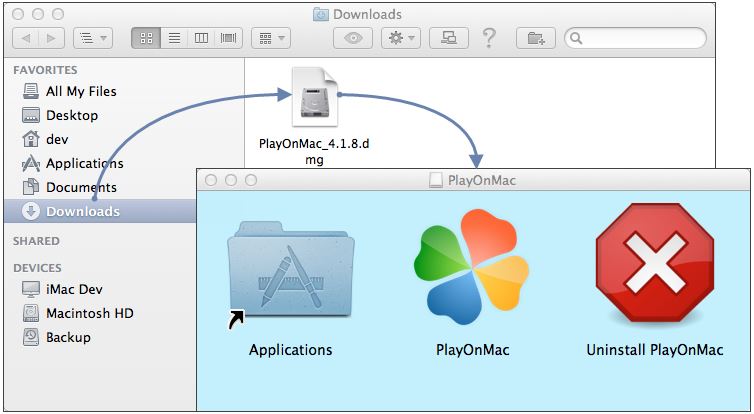Image resolution: width=754 pixels, height=414 pixels.
Task: Select Downloads in the sidebar
Action: pos(100,211)
